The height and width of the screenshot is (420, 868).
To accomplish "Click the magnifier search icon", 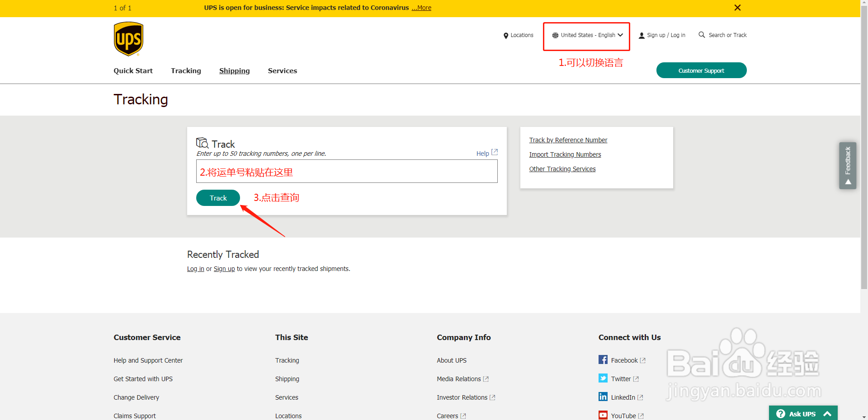I will tap(702, 35).
